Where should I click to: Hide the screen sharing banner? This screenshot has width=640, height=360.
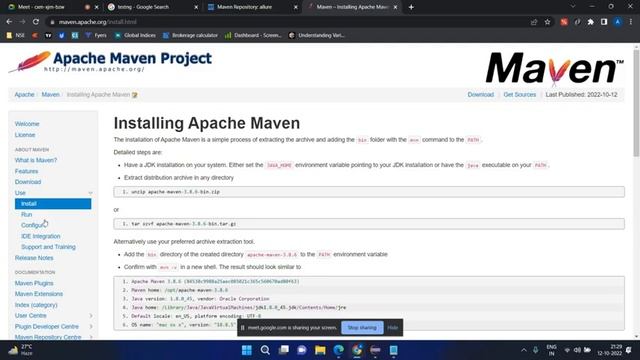tap(393, 328)
